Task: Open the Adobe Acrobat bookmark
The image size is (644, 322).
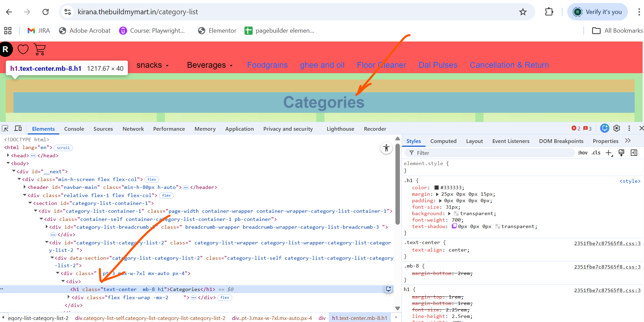Action: [85, 31]
